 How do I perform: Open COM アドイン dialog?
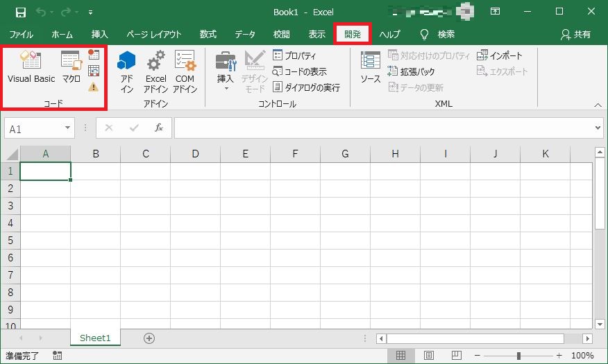coord(185,72)
